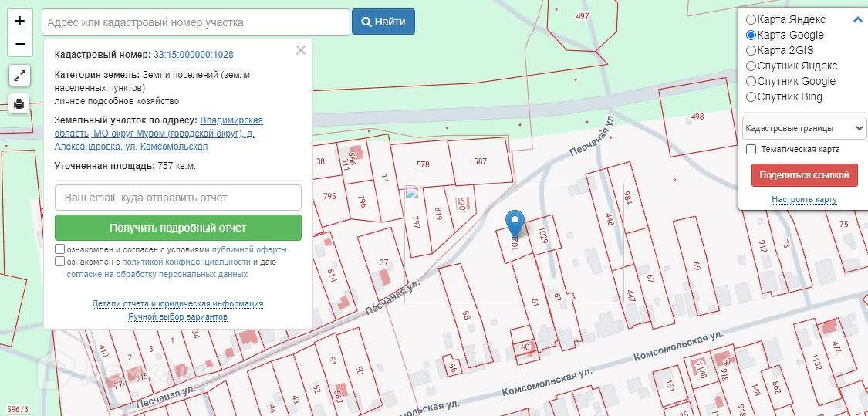Open согласие на обработку персональных данных link
Viewport: 868px width, 416px height.
point(157,274)
